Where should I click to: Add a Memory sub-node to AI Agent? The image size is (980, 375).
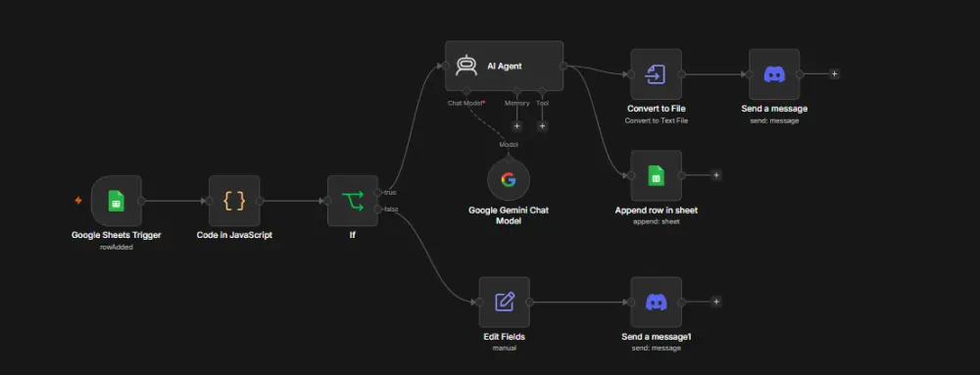click(x=516, y=126)
